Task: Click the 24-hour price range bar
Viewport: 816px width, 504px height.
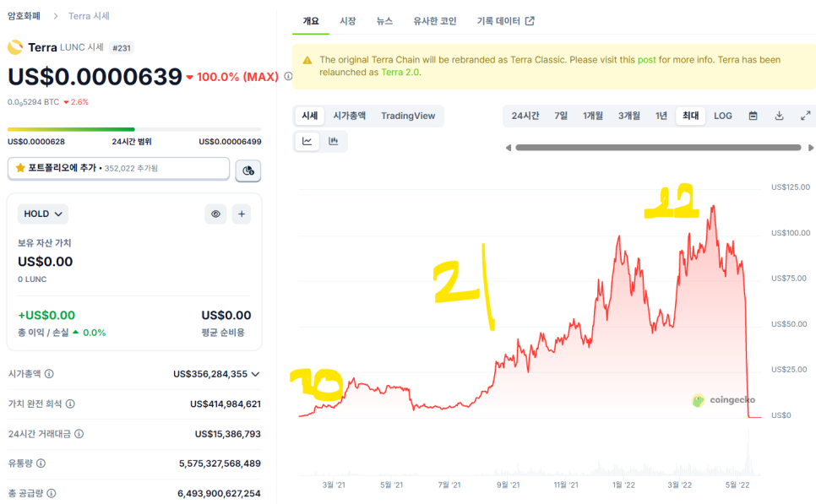Action: click(x=134, y=129)
